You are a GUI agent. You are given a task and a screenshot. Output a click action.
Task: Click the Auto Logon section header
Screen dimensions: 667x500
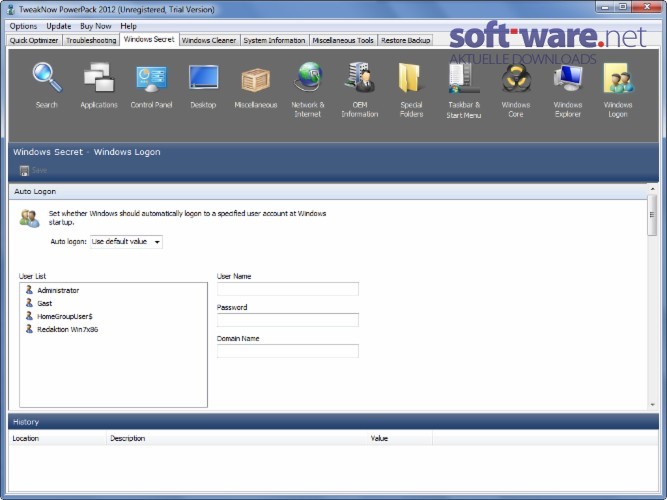[328, 191]
